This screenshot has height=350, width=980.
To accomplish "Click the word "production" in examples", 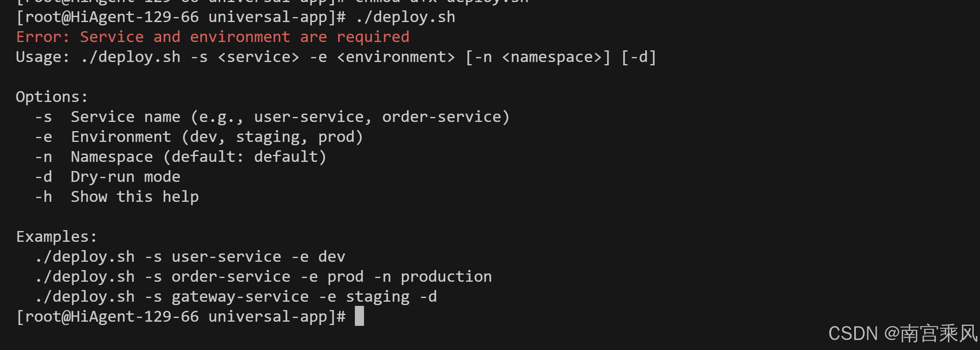I will [x=446, y=277].
